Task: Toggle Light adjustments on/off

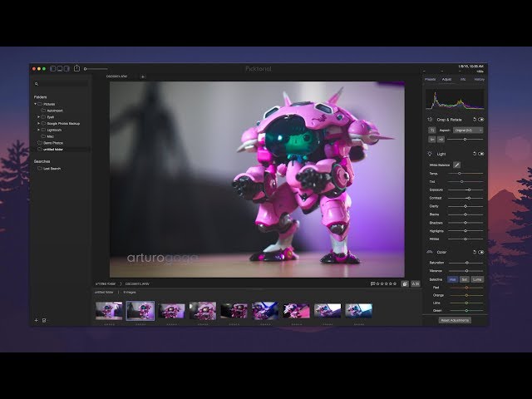Action: tap(480, 154)
